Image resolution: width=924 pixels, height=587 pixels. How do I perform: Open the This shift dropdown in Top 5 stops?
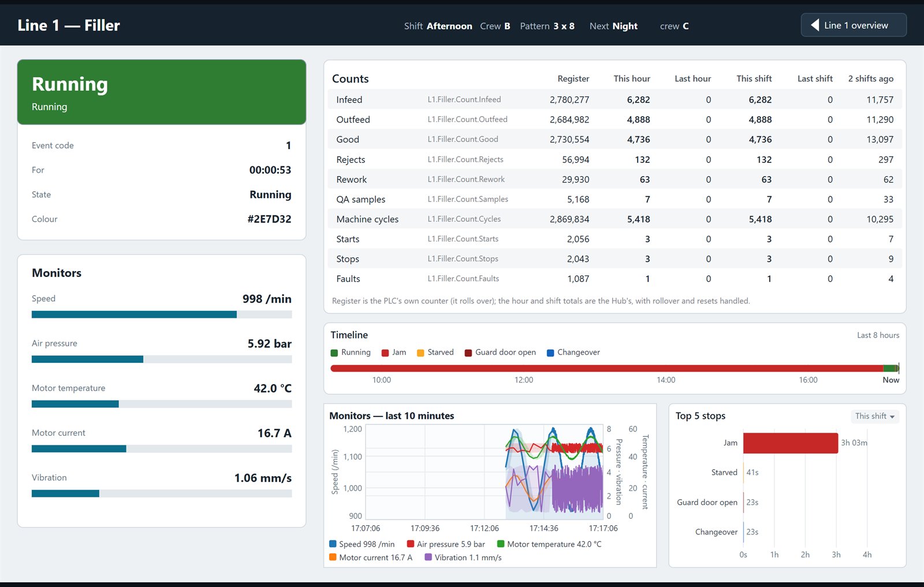point(875,416)
